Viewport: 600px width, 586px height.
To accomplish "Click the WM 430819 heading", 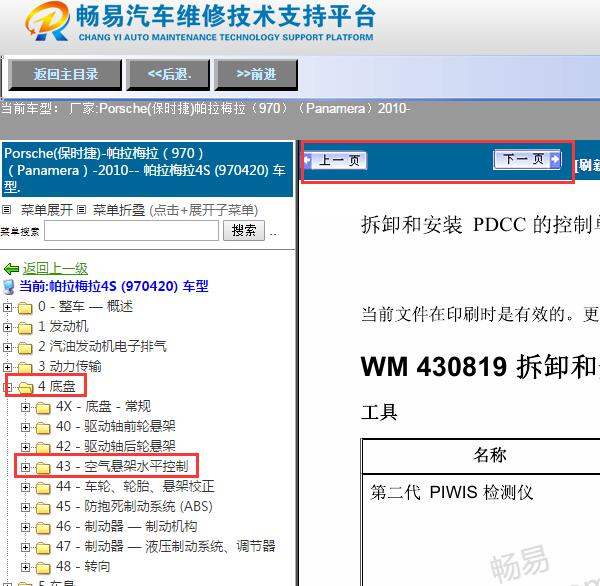I will (480, 366).
